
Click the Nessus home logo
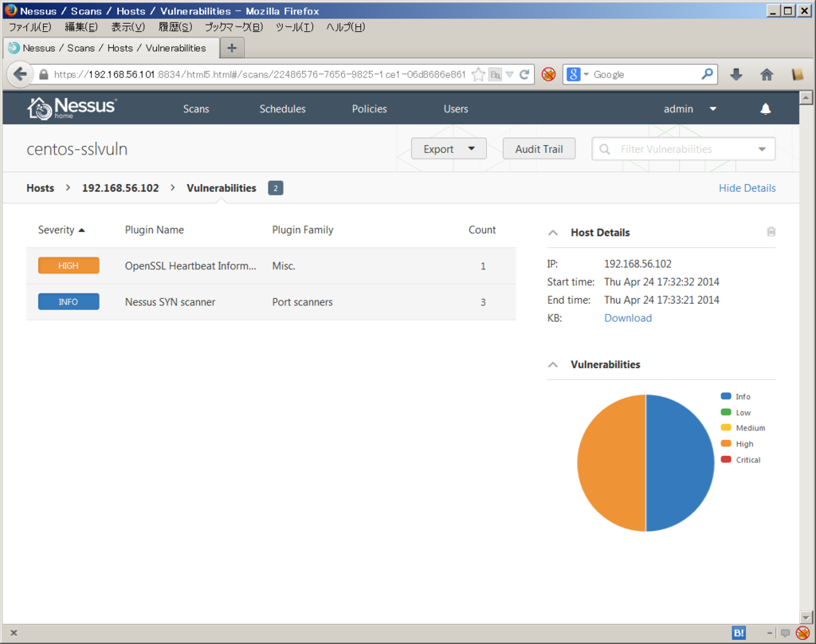(72, 108)
